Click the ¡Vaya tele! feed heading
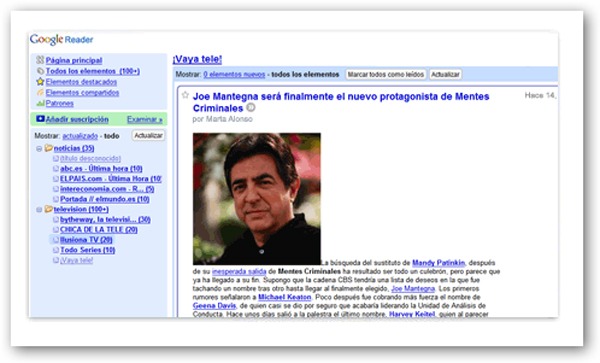Image resolution: width=600 pixels, height=363 pixels. tap(197, 59)
